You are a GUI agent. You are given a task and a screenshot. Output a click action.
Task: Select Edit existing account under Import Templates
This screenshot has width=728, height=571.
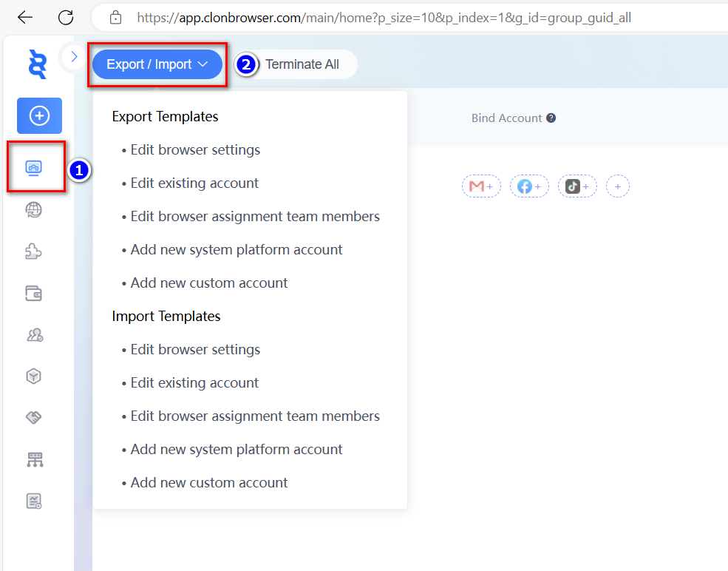click(x=194, y=383)
